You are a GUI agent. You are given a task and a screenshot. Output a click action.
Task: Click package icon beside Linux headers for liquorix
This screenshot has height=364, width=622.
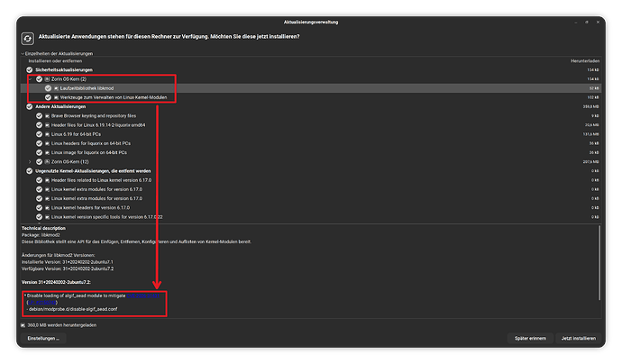click(x=47, y=143)
